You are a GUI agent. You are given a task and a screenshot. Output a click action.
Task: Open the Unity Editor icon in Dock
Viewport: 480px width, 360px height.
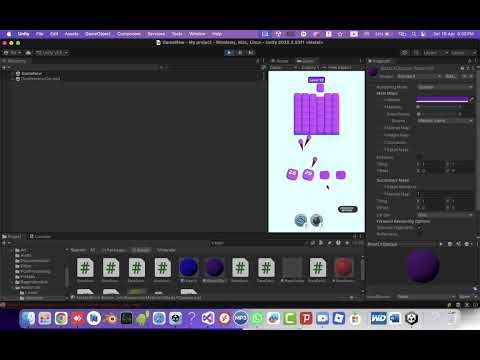click(412, 318)
